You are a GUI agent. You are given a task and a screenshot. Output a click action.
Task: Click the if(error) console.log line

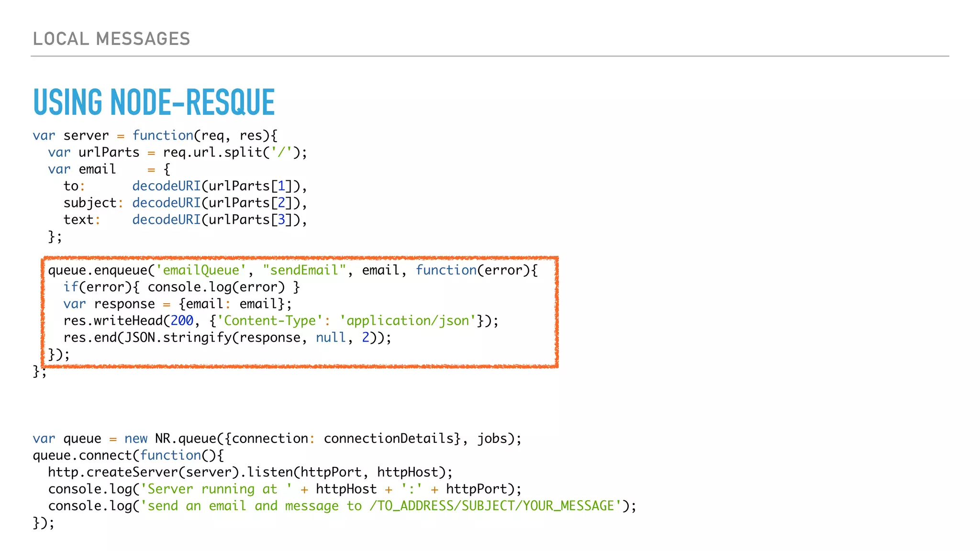click(x=181, y=287)
